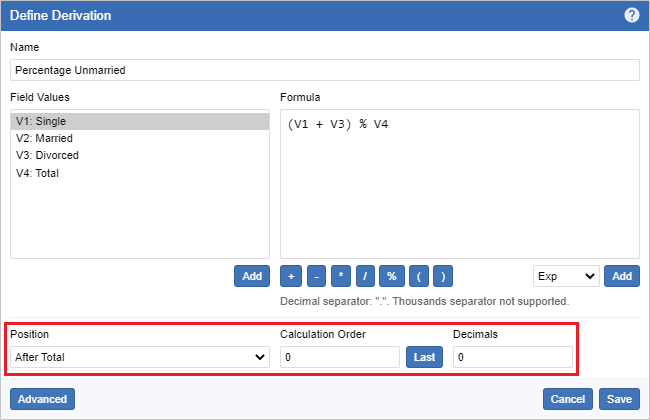The image size is (650, 420).
Task: Insert an opening parenthesis into formula
Action: pyautogui.click(x=416, y=276)
